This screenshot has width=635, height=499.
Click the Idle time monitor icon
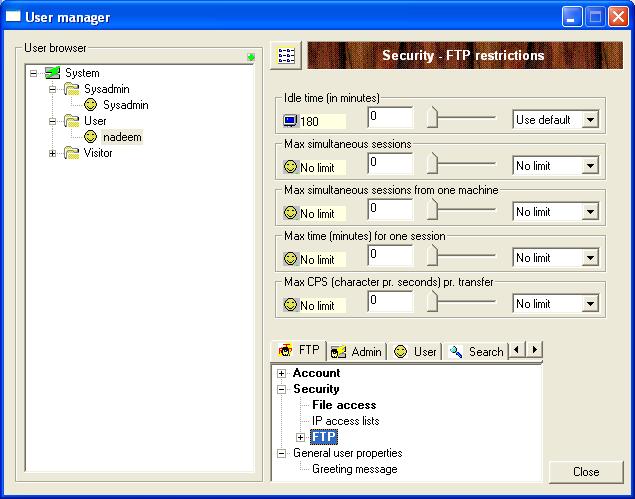(291, 121)
